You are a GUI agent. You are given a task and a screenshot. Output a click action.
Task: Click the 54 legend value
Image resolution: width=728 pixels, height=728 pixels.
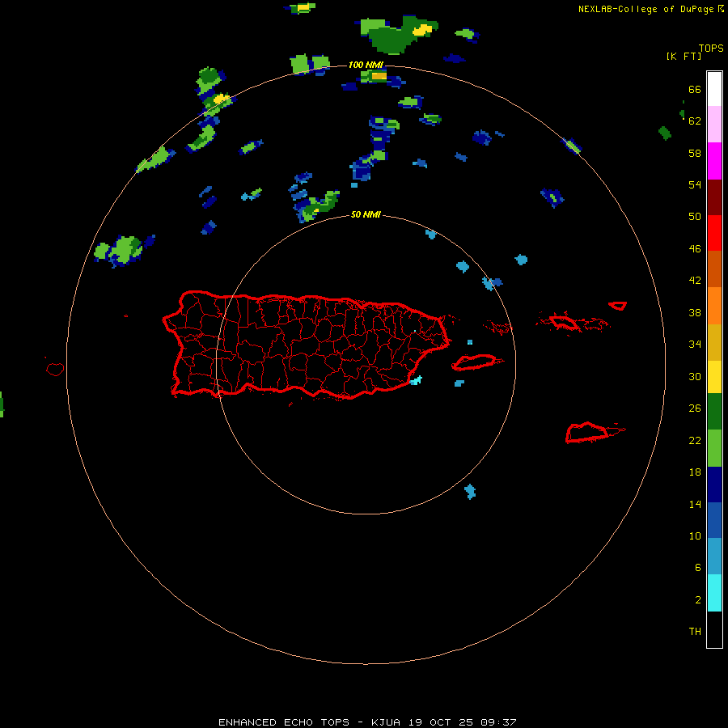tap(695, 184)
